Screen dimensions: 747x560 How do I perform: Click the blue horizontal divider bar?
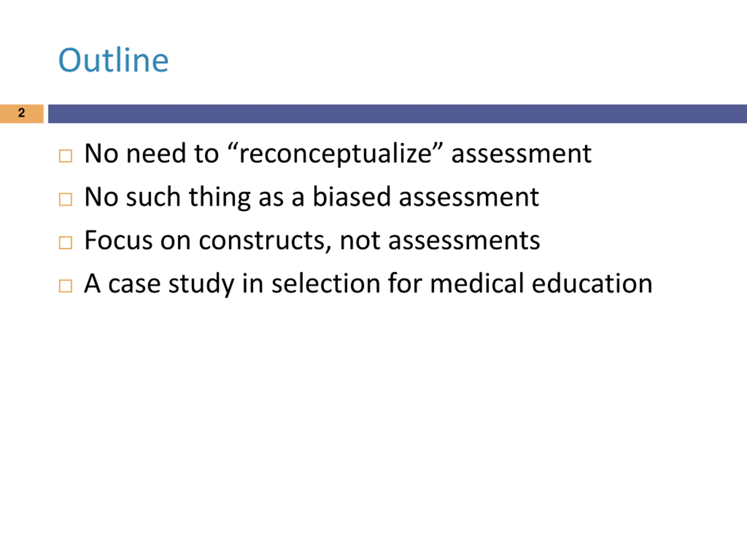(x=397, y=114)
